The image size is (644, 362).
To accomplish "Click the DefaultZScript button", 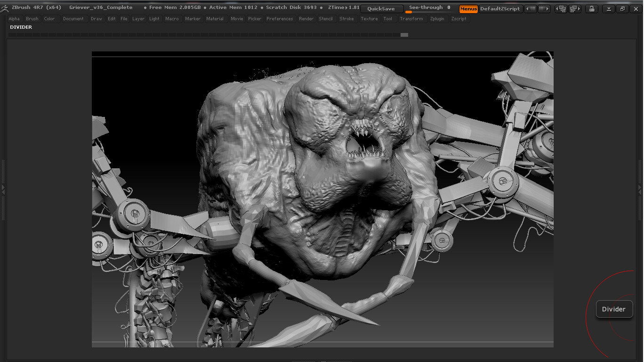I will pyautogui.click(x=500, y=9).
